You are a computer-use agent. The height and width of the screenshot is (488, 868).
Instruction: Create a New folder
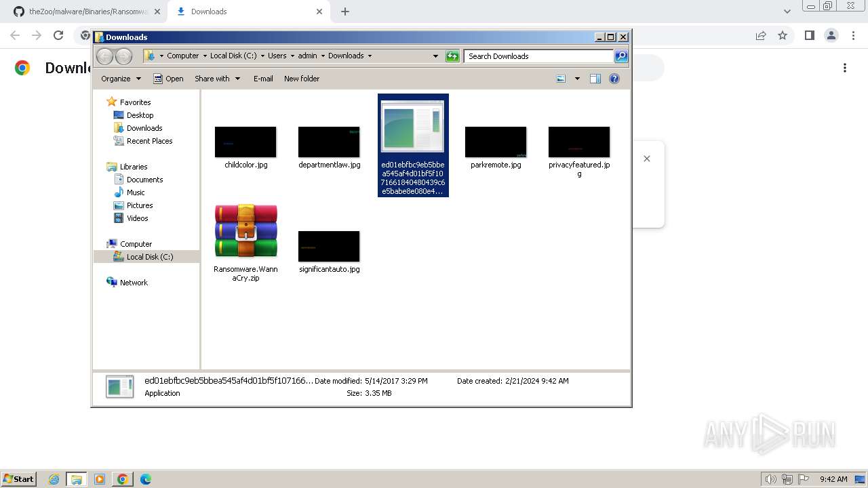[x=302, y=79]
